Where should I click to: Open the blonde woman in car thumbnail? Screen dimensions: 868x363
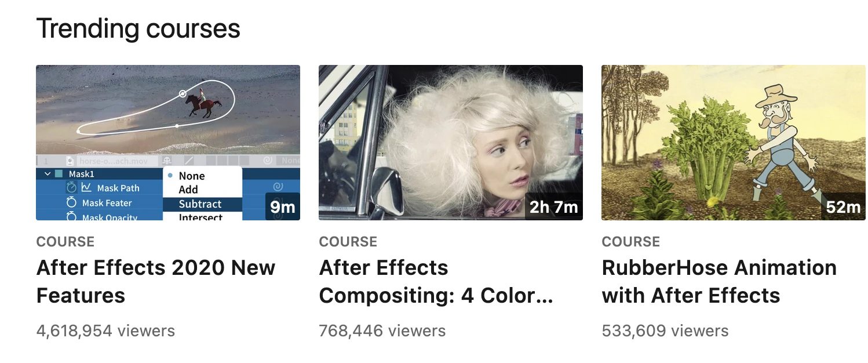451,143
